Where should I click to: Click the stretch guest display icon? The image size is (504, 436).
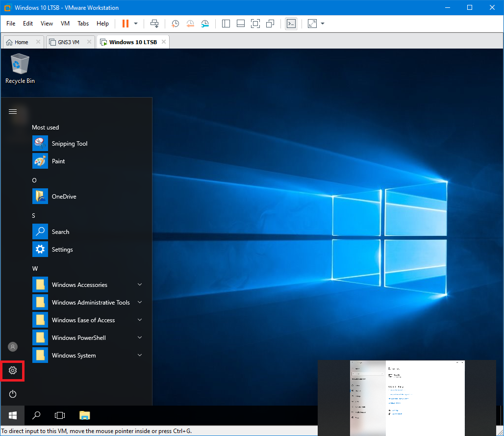click(x=312, y=24)
